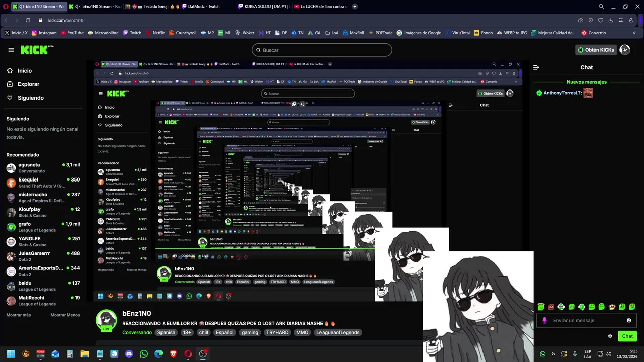Click the KICK logo to go home
The height and width of the screenshot is (362, 644).
[x=37, y=50]
